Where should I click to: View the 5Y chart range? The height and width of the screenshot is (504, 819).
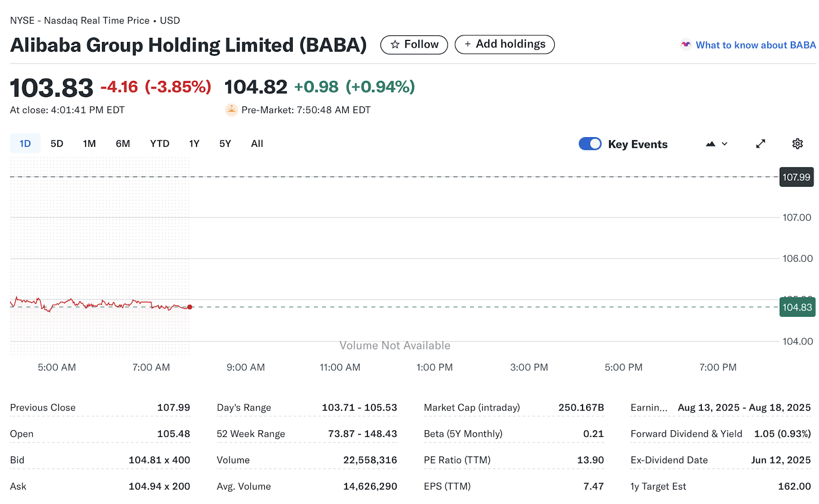[225, 144]
